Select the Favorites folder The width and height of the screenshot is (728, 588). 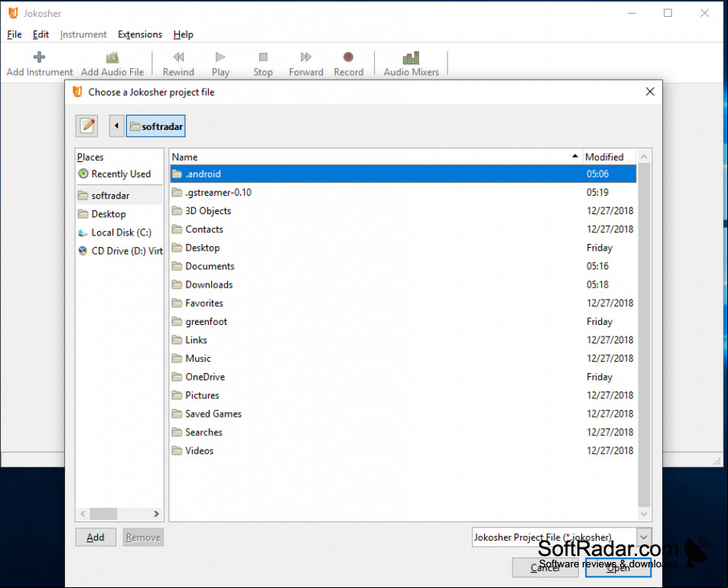click(403, 303)
